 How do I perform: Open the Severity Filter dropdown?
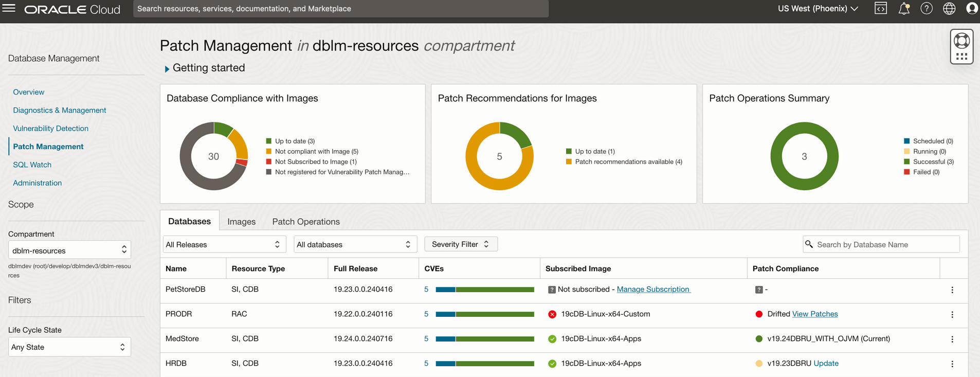pyautogui.click(x=461, y=244)
